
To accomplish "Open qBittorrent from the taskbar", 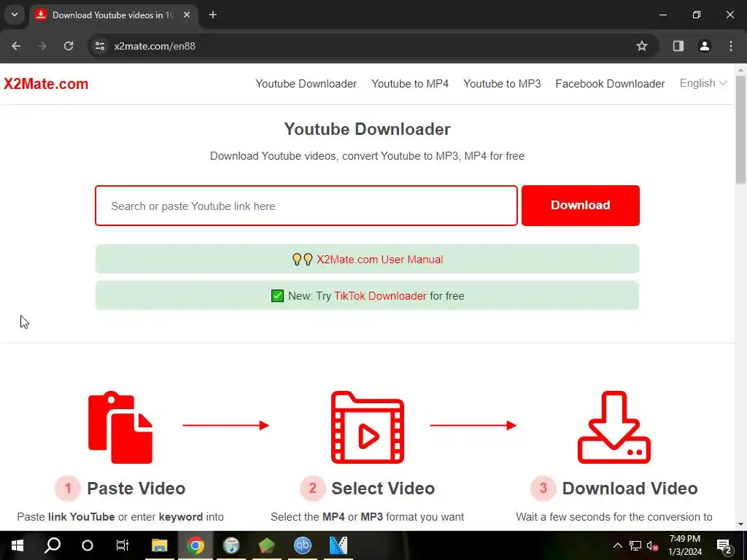I will coord(303,545).
